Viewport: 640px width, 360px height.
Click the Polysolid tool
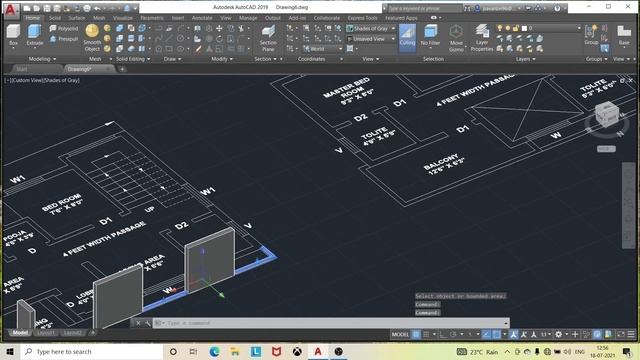[x=63, y=29]
